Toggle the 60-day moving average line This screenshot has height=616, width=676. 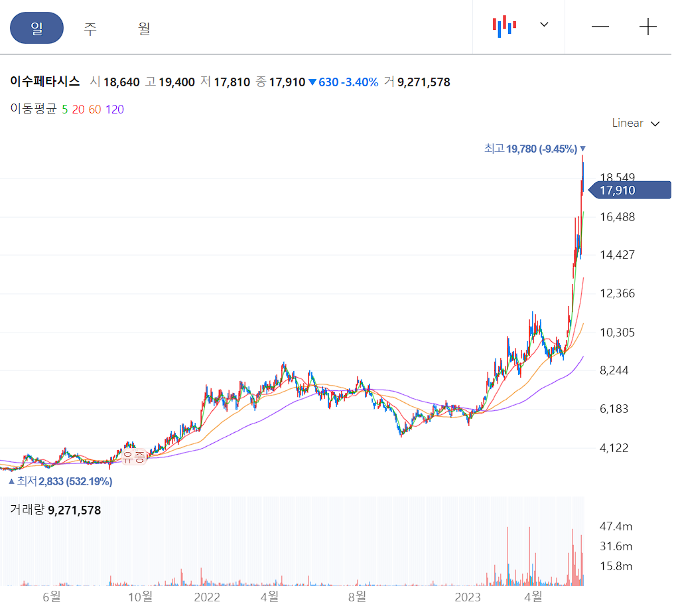(x=95, y=110)
